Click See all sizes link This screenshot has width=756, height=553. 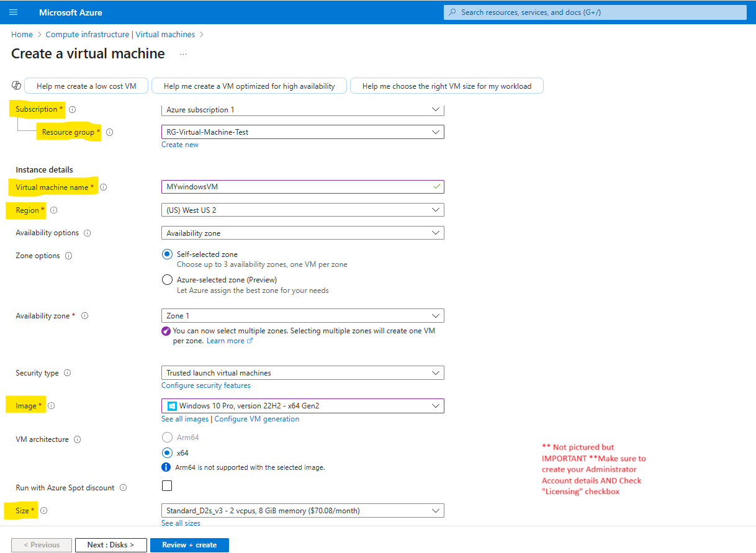pos(181,523)
